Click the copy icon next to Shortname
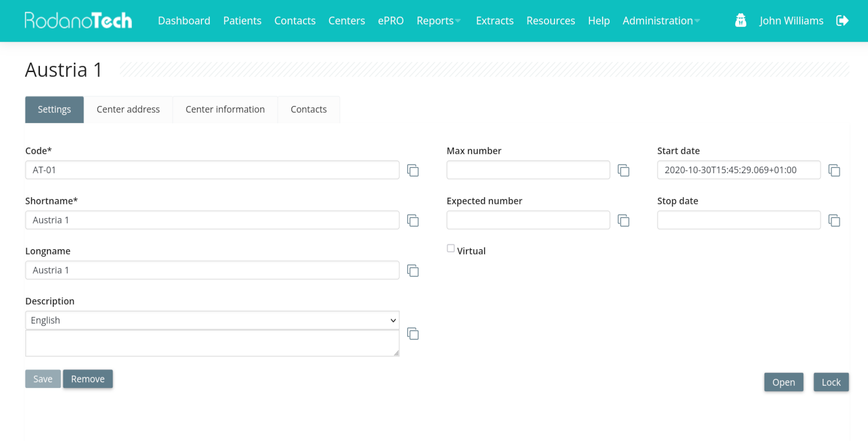Viewport: 868px width, 441px height. pos(413,220)
